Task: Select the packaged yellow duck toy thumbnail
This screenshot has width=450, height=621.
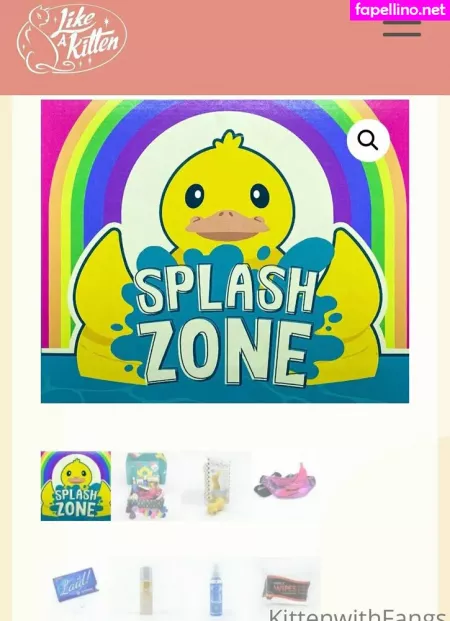Action: (216, 486)
